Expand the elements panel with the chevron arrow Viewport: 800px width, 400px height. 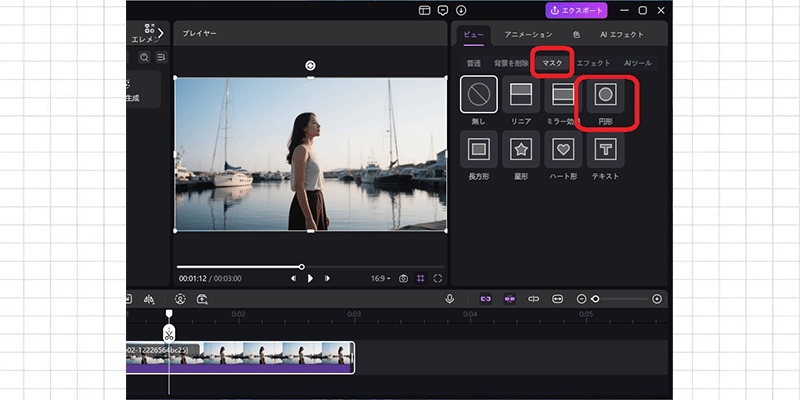click(x=161, y=33)
